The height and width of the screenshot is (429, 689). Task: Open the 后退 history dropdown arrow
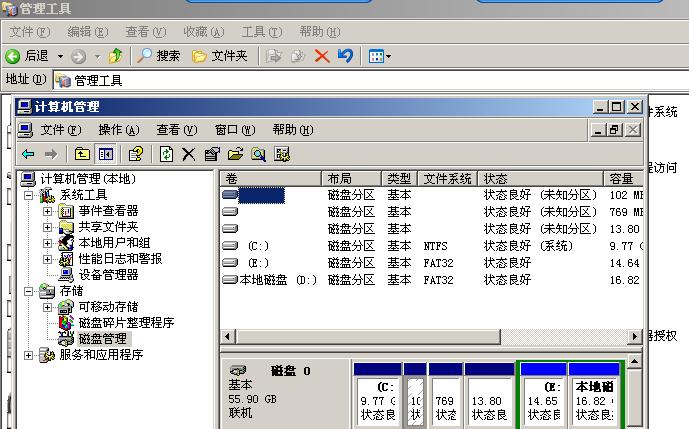(60, 56)
